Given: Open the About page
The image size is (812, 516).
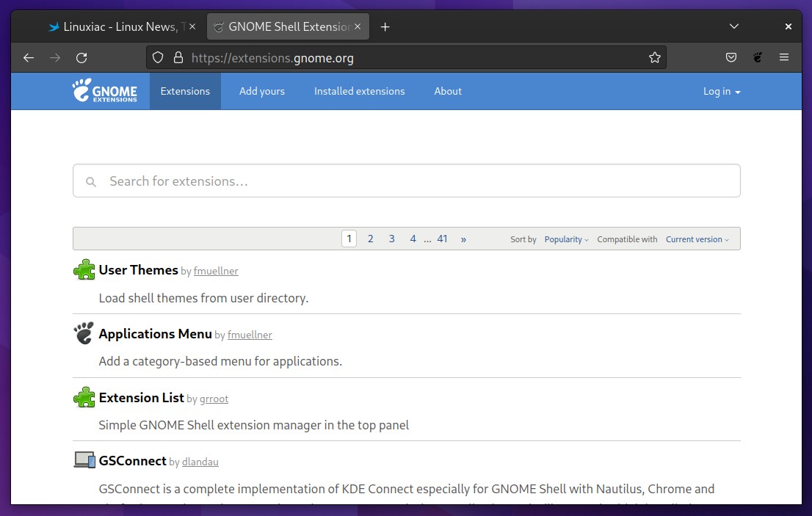Looking at the screenshot, I should (448, 91).
